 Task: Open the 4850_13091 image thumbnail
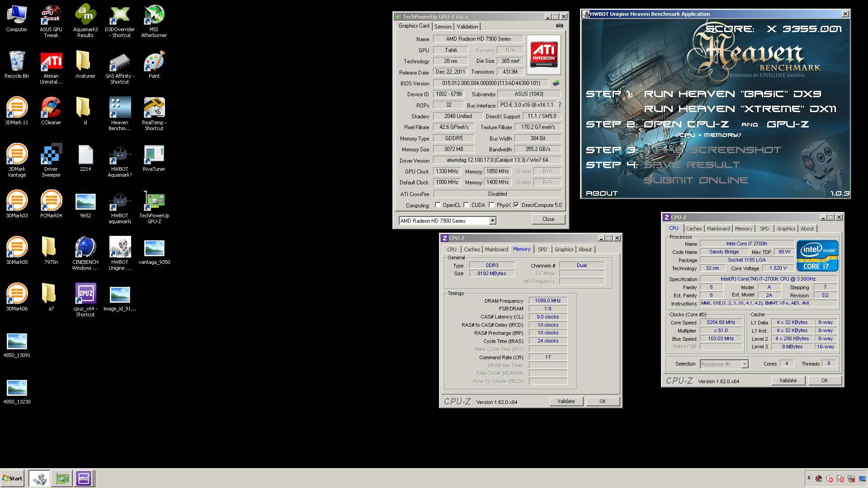[17, 344]
